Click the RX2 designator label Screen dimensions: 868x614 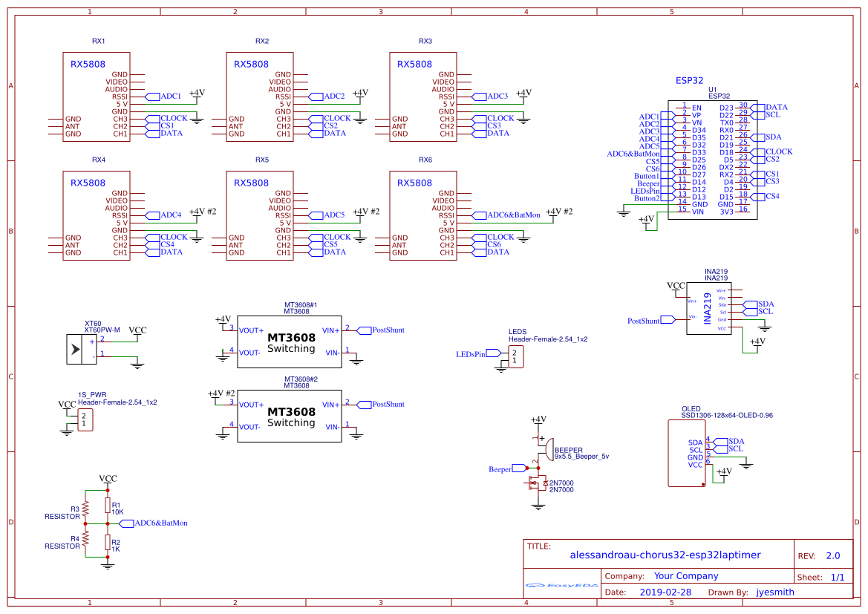point(262,41)
